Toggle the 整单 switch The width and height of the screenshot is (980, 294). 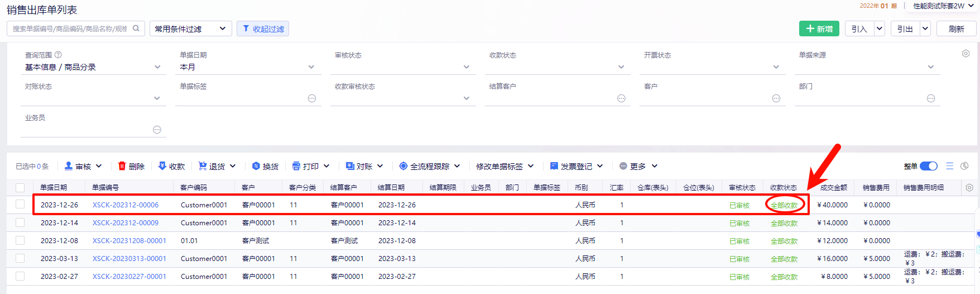(x=929, y=166)
